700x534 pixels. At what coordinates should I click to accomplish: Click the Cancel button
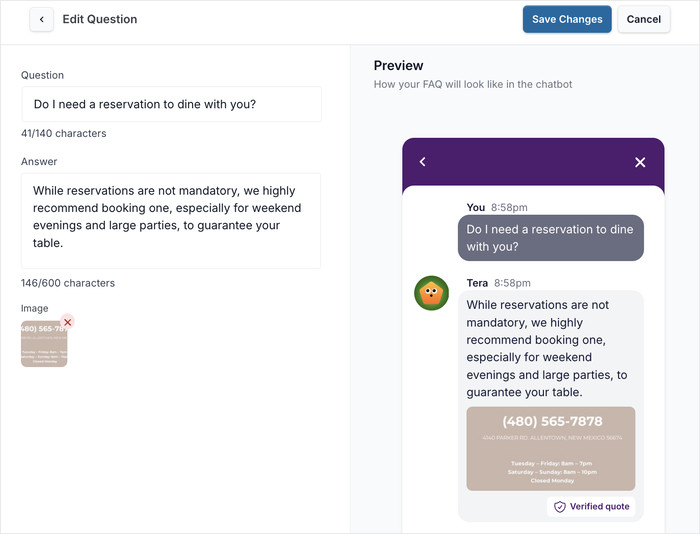pyautogui.click(x=643, y=19)
